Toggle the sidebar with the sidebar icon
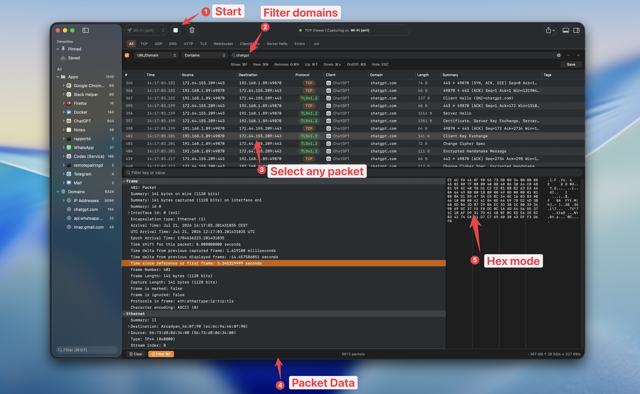Viewport: 640px width, 394px height. click(85, 30)
